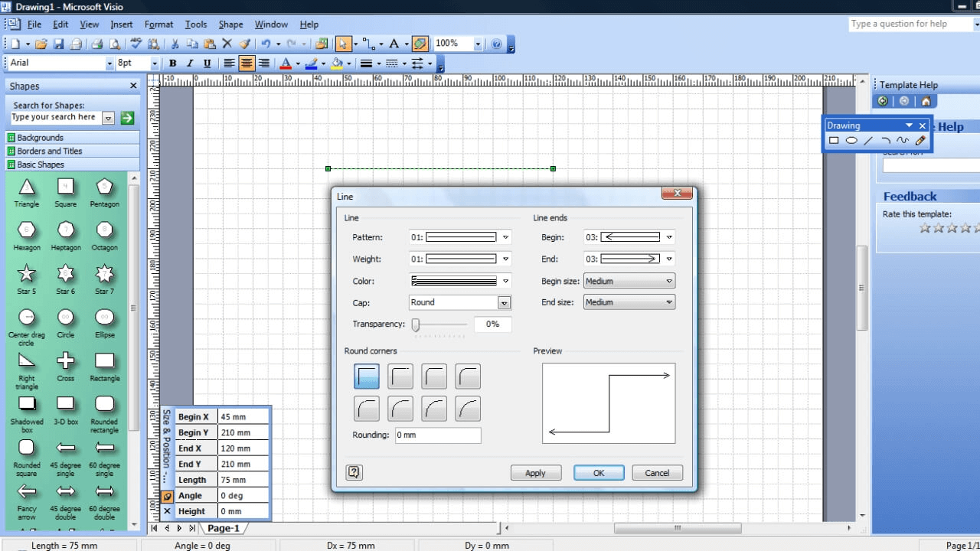Expand the End size dropdown
This screenshot has height=551, width=980.
pyautogui.click(x=629, y=302)
